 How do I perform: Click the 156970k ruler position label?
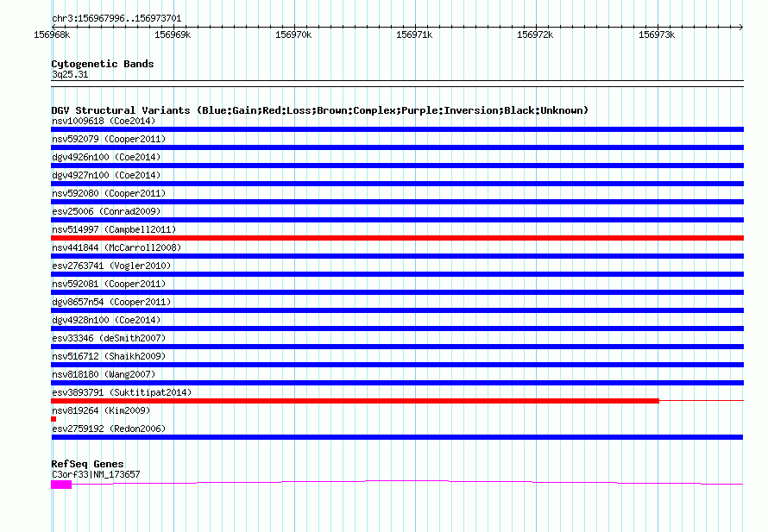click(293, 34)
